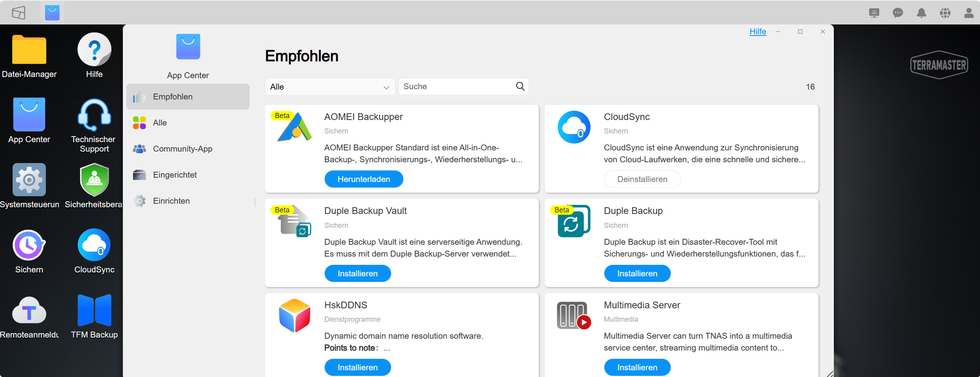Open the language globe menu in top bar
The height and width of the screenshot is (377, 980).
point(945,13)
